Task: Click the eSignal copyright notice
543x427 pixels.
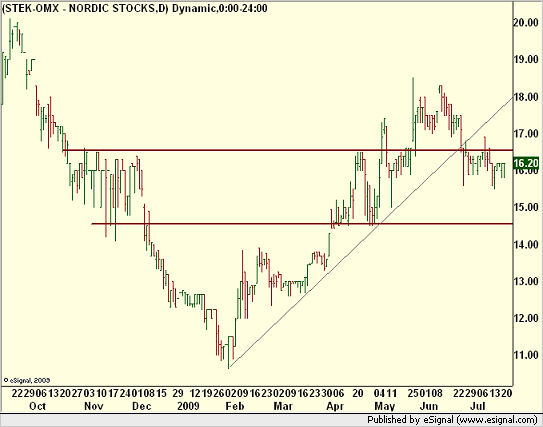Action: click(27, 380)
